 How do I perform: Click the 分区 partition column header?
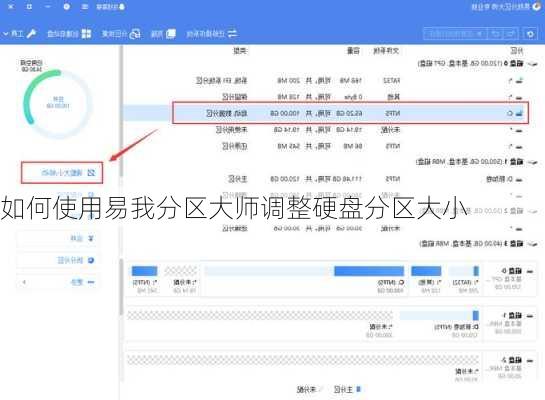[516, 51]
